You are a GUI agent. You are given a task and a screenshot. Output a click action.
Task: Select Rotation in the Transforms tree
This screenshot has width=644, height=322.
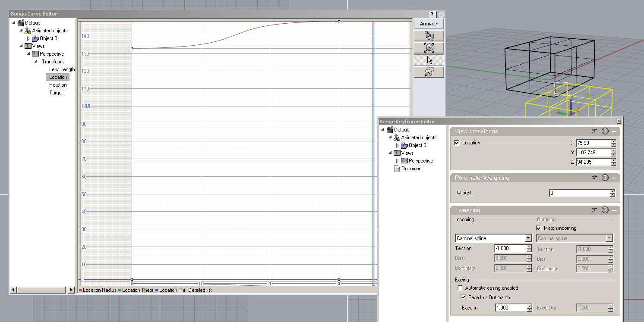pyautogui.click(x=58, y=85)
